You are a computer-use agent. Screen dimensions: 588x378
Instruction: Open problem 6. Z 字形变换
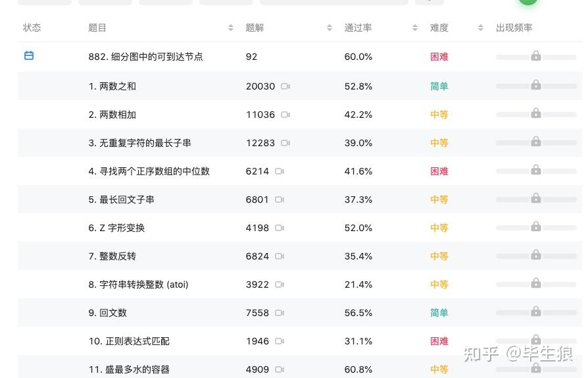(116, 228)
